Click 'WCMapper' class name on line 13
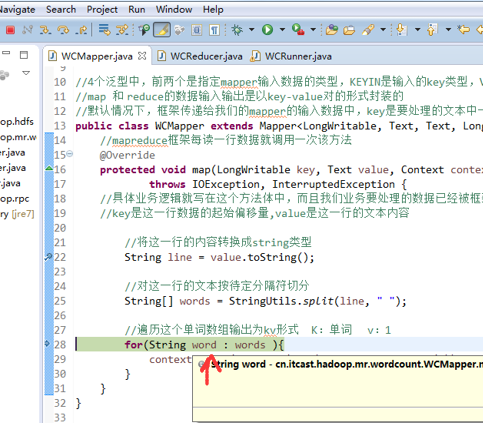 pos(179,126)
